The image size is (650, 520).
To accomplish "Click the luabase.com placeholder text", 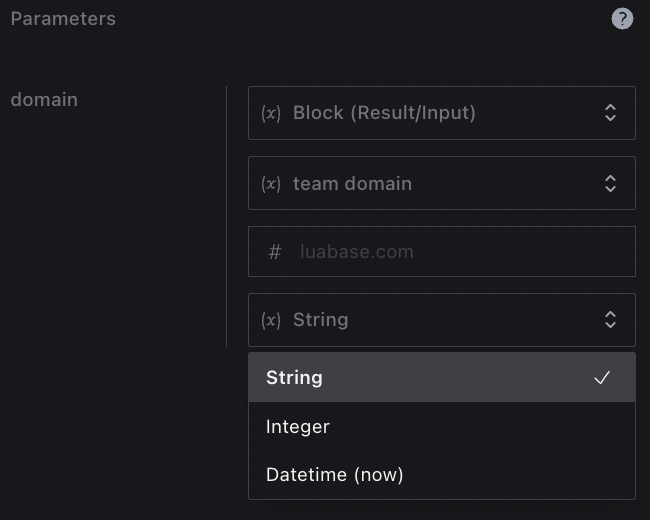I will 357,252.
